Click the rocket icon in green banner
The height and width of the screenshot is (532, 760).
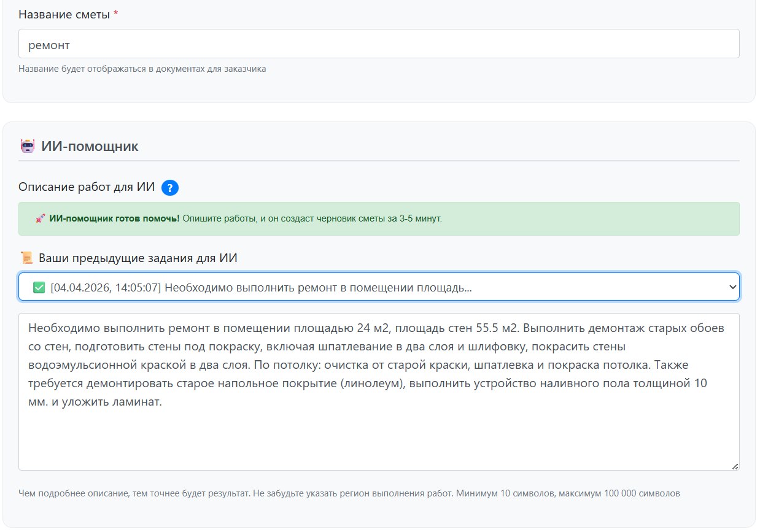(41, 219)
